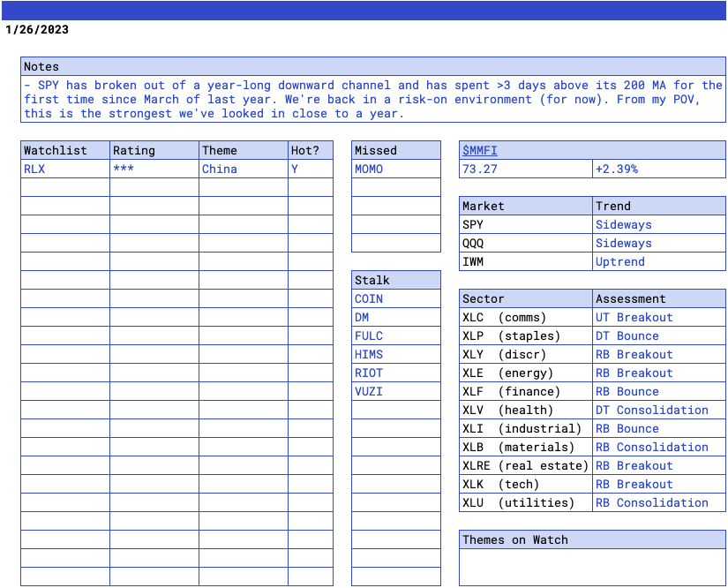This screenshot has height=588, width=728.
Task: Click the RB Bounce assessment for XLF
Action: [x=659, y=391]
